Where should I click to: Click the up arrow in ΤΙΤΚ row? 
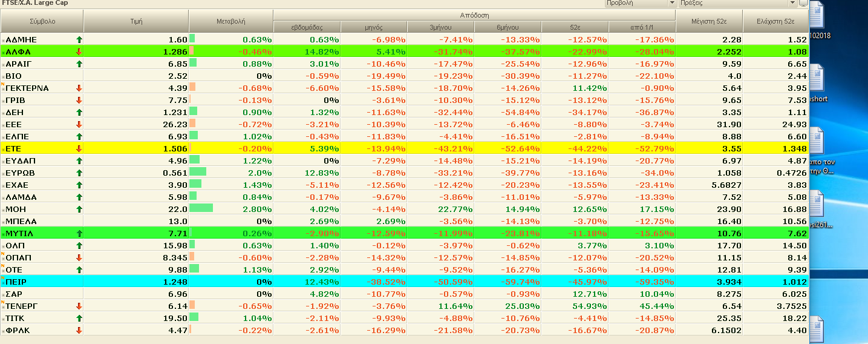click(x=79, y=318)
